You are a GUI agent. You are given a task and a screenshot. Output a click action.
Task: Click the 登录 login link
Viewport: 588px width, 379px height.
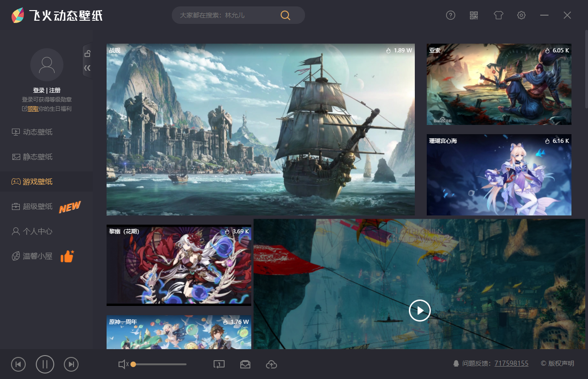39,91
